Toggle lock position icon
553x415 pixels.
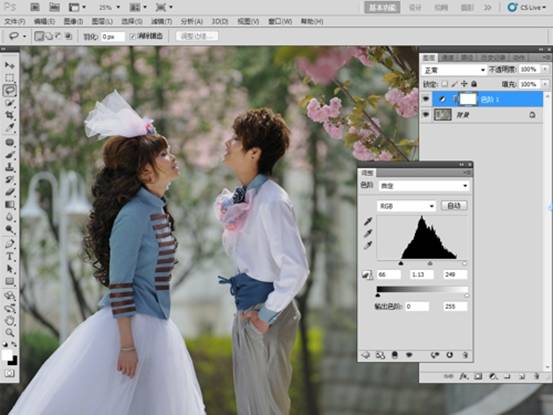point(464,84)
